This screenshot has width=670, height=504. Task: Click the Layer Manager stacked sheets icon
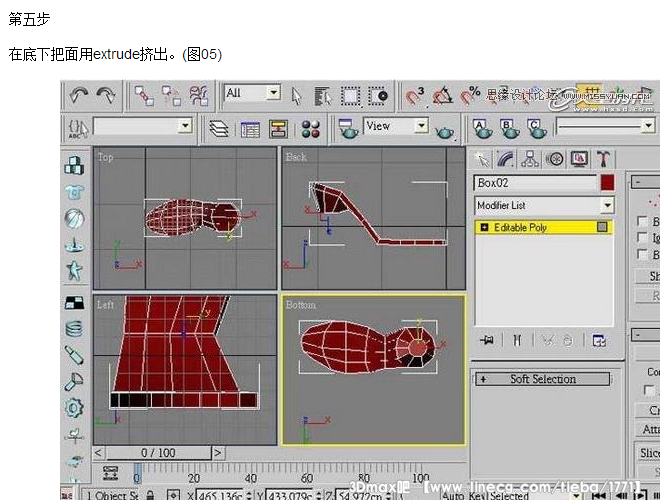click(x=219, y=129)
